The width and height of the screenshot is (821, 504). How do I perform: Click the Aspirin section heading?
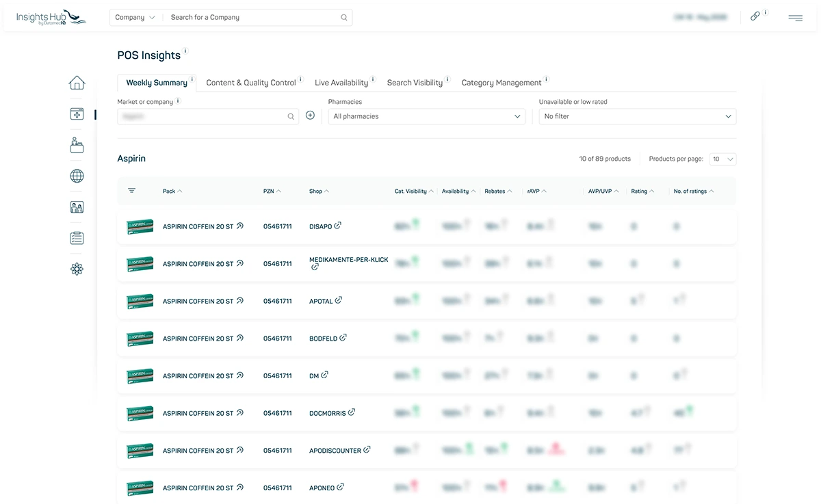(x=131, y=159)
